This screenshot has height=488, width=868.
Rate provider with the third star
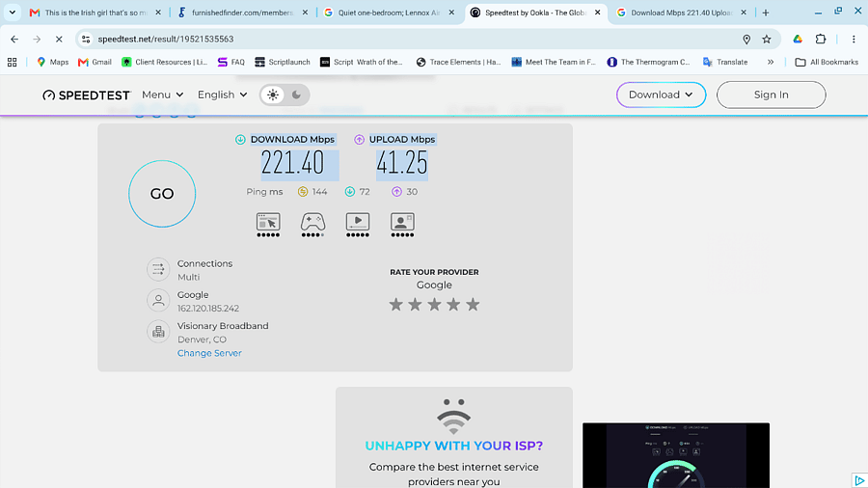435,305
